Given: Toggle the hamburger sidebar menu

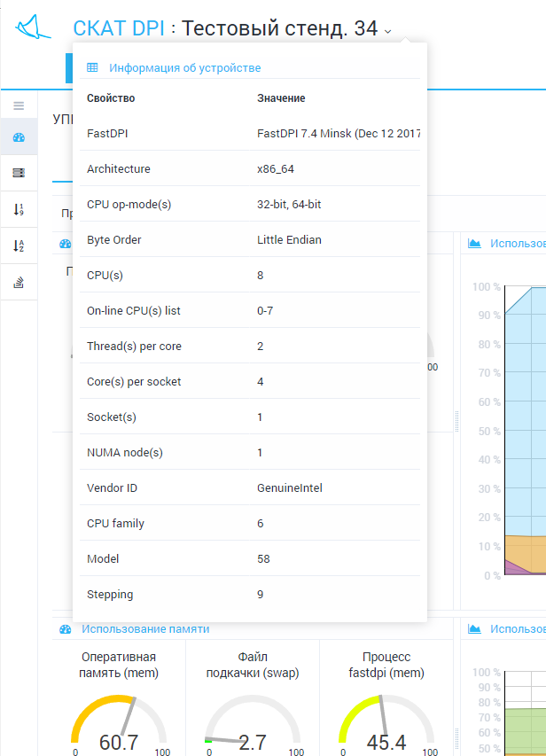Looking at the screenshot, I should tap(19, 105).
